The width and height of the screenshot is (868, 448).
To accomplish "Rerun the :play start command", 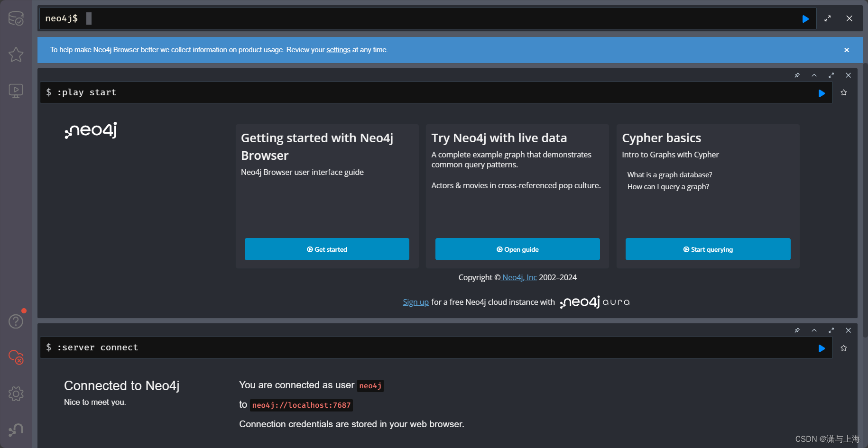I will click(822, 93).
